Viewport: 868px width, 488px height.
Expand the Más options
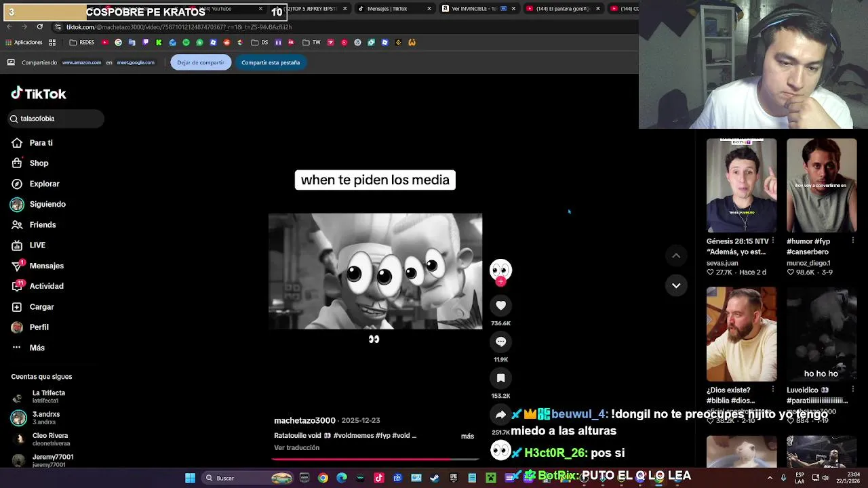pos(28,348)
